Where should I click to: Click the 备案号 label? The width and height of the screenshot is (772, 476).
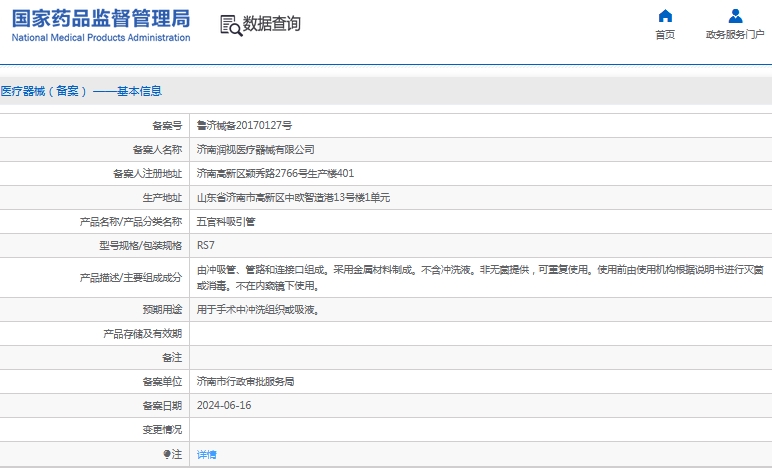[x=167, y=126]
